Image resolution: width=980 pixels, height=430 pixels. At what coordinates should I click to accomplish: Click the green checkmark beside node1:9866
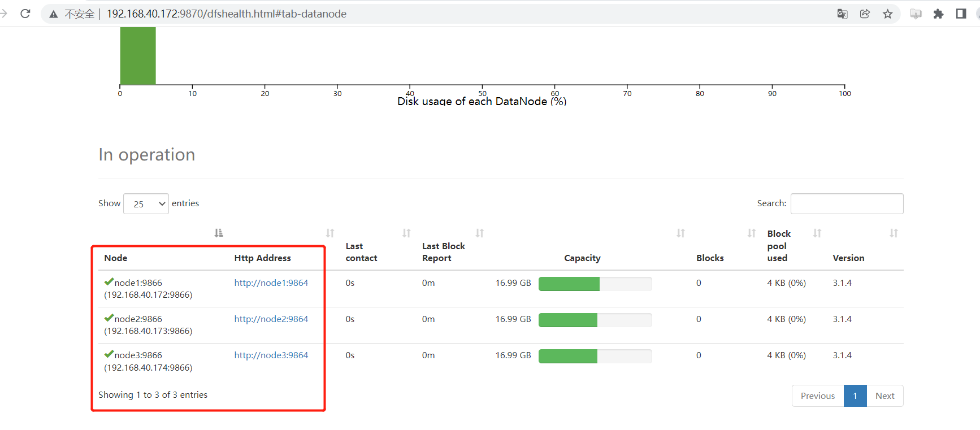point(109,282)
